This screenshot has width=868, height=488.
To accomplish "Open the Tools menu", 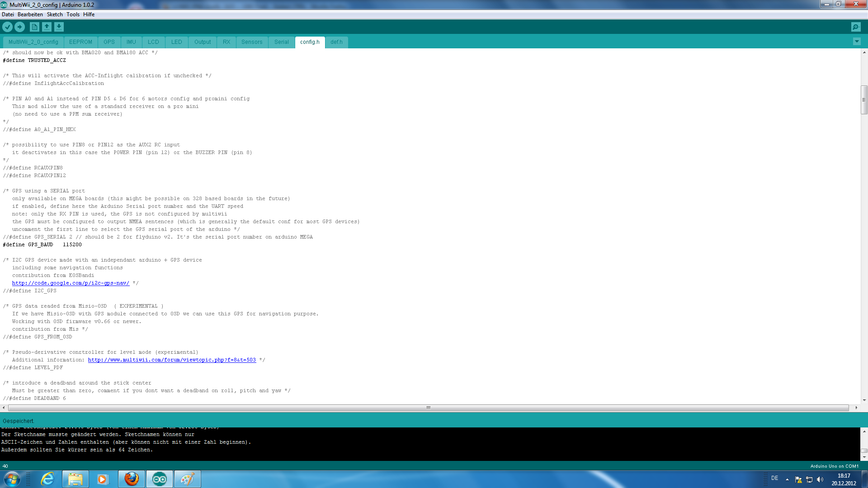I will point(73,14).
